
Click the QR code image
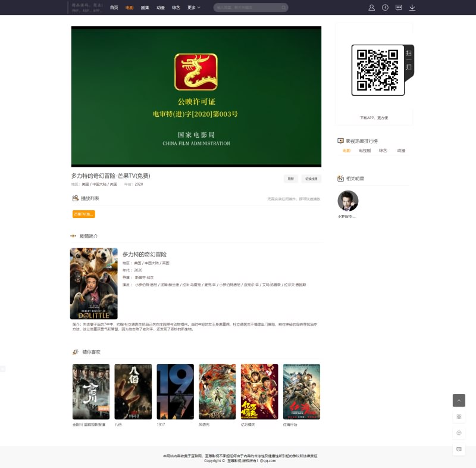(x=378, y=70)
